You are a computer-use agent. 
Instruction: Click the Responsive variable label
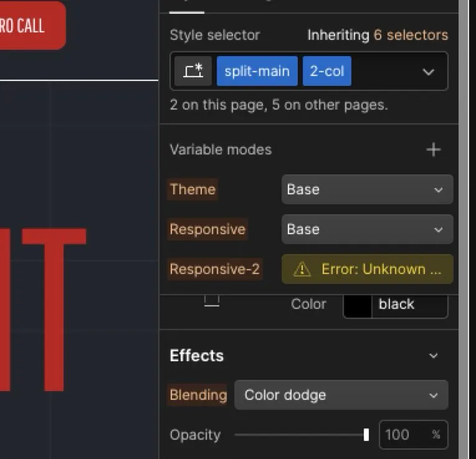(207, 229)
